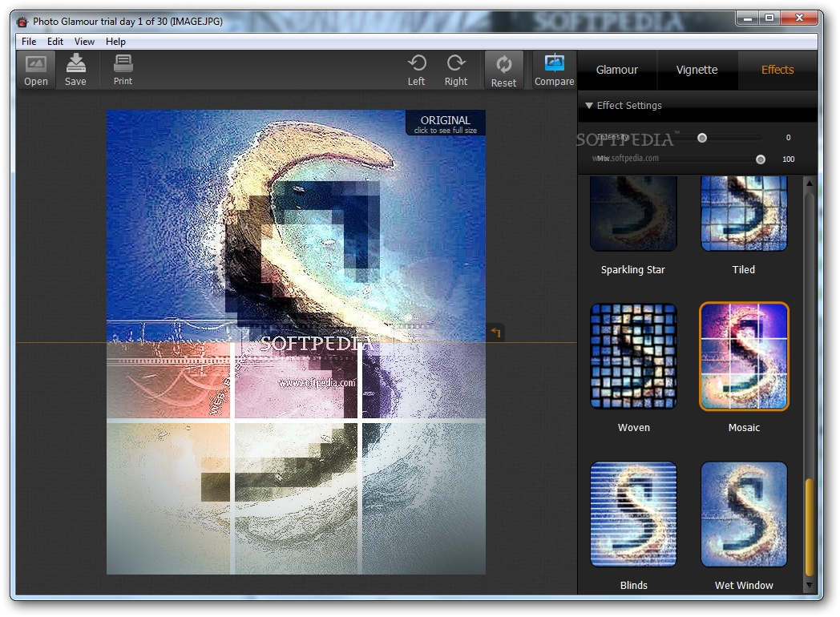Screen dimensions: 840x617
Task: Select the Effects tab
Action: 777,70
